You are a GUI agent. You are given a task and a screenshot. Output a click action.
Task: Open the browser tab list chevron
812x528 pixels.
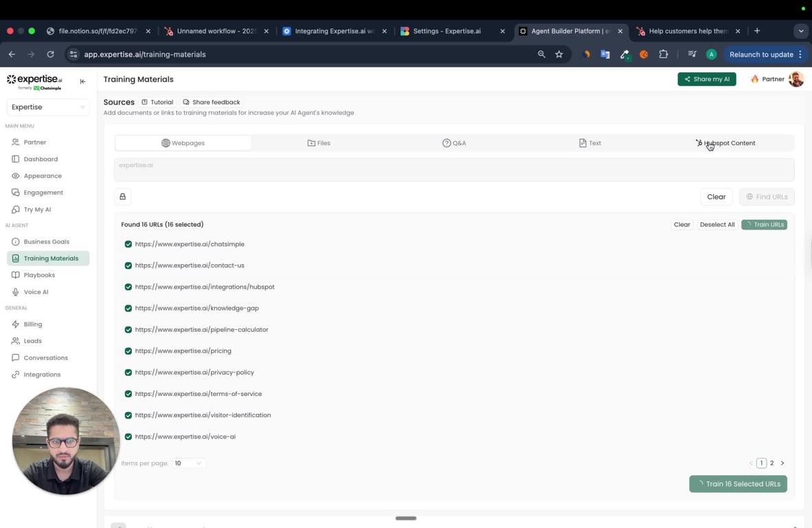[800, 31]
